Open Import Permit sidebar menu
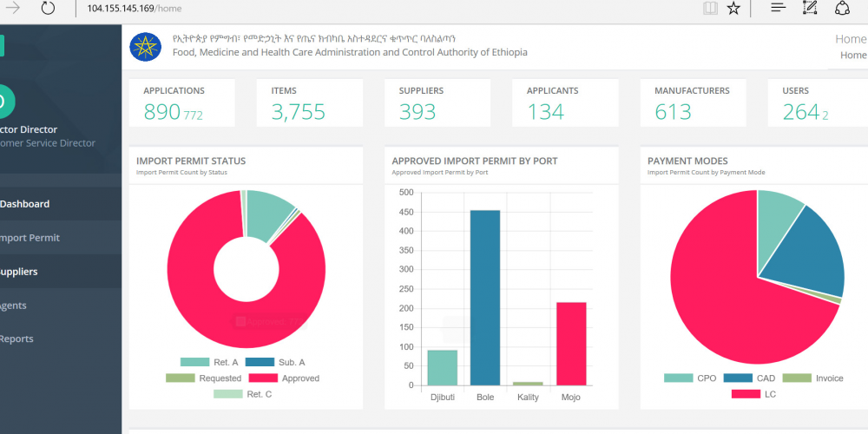868x434 pixels. (x=30, y=238)
